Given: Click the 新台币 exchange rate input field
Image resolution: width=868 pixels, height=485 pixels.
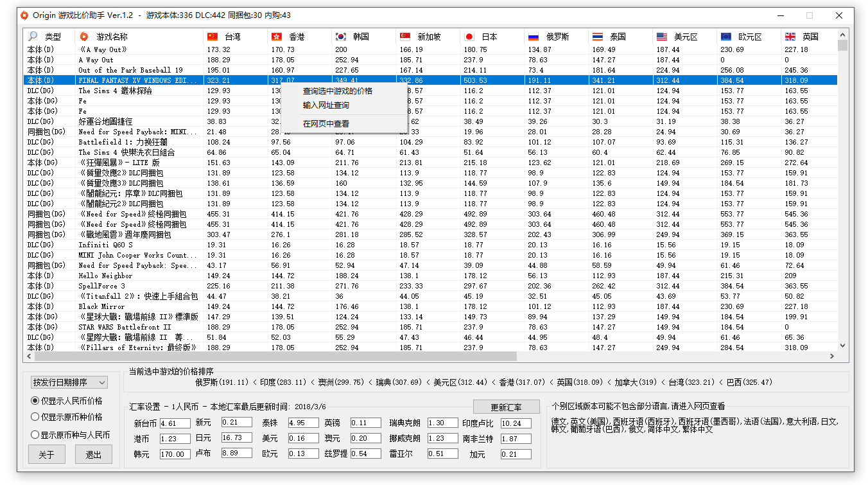Looking at the screenshot, I should tap(175, 423).
